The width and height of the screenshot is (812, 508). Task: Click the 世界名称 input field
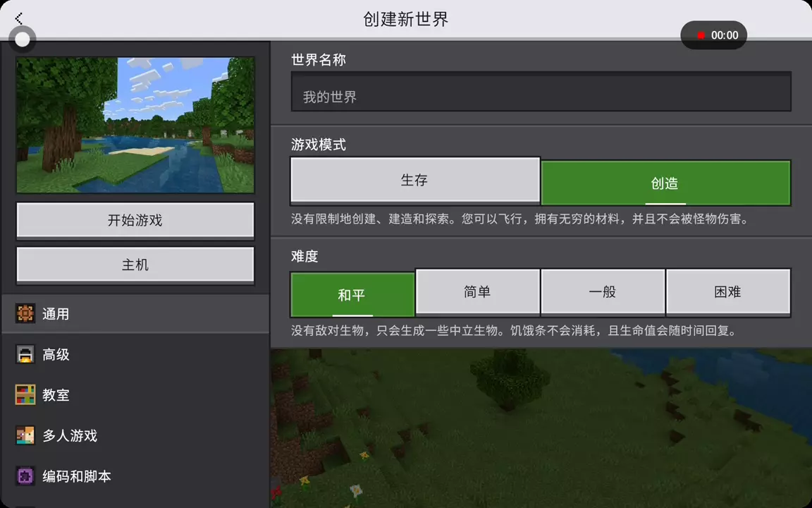541,92
